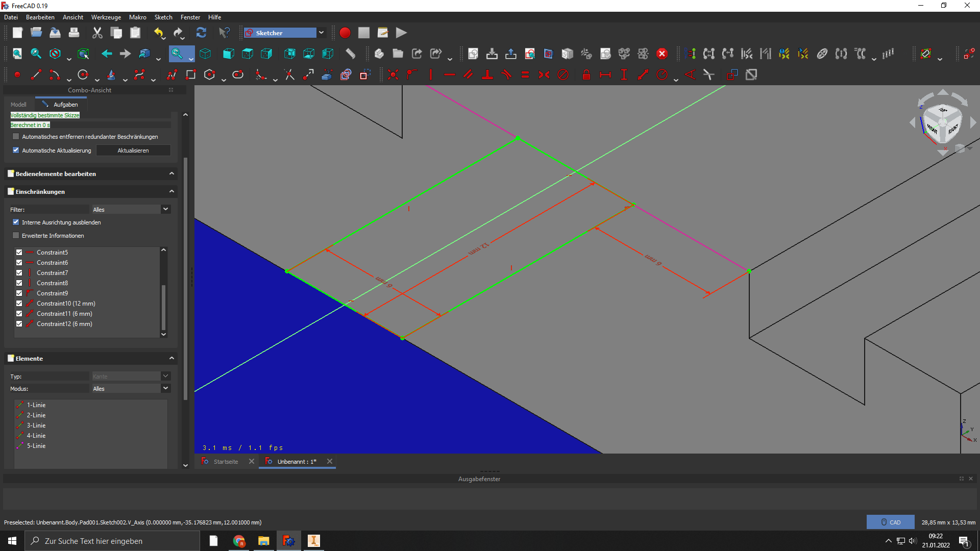This screenshot has width=980, height=551.
Task: Apply the Angle constraint
Action: (x=690, y=75)
